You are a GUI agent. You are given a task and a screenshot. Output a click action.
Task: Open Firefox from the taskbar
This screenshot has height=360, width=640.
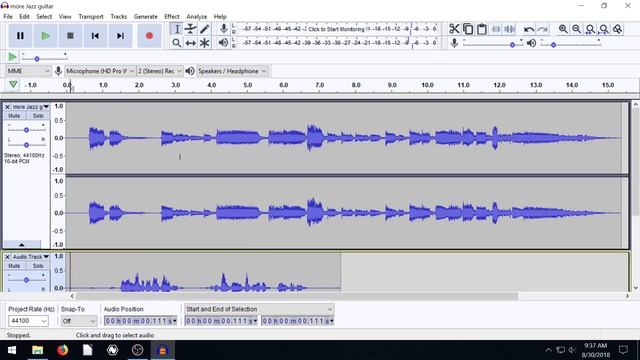click(62, 350)
